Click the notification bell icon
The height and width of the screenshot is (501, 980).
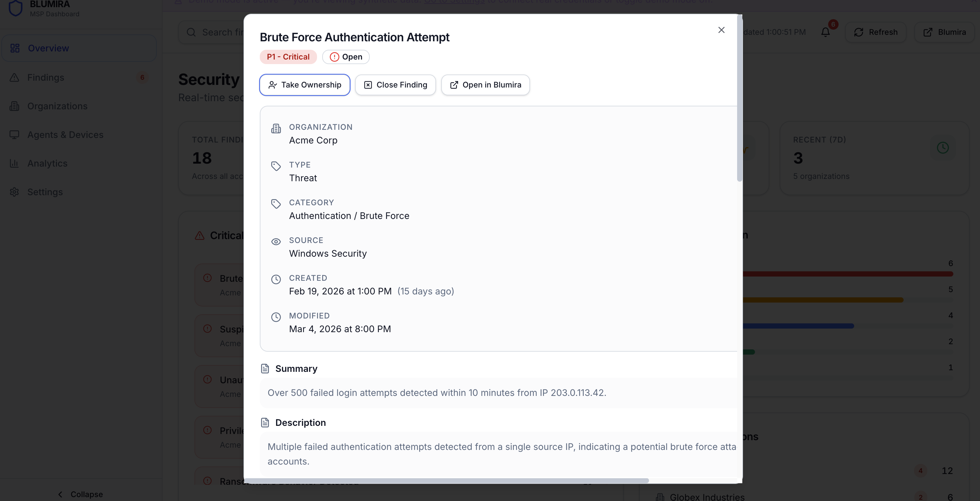pyautogui.click(x=825, y=32)
